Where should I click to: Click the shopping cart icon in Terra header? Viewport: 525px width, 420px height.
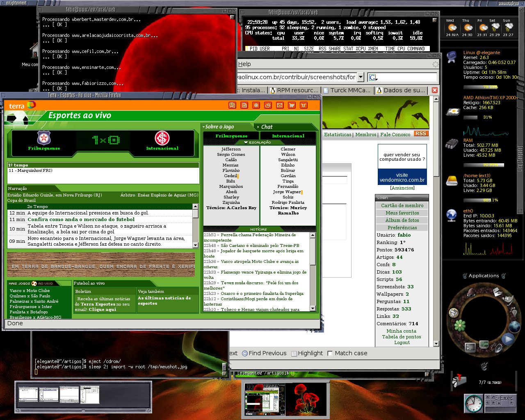(x=292, y=105)
